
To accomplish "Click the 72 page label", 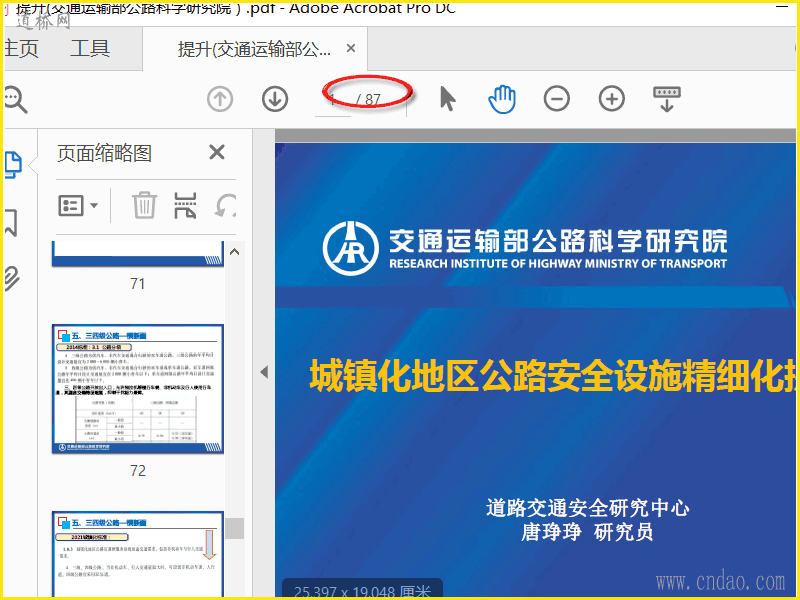I will [138, 470].
